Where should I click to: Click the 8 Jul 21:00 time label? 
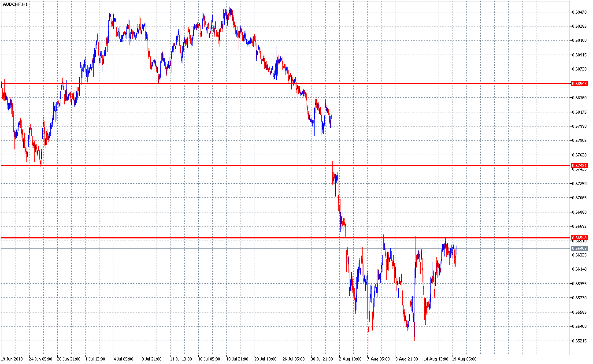(152, 359)
